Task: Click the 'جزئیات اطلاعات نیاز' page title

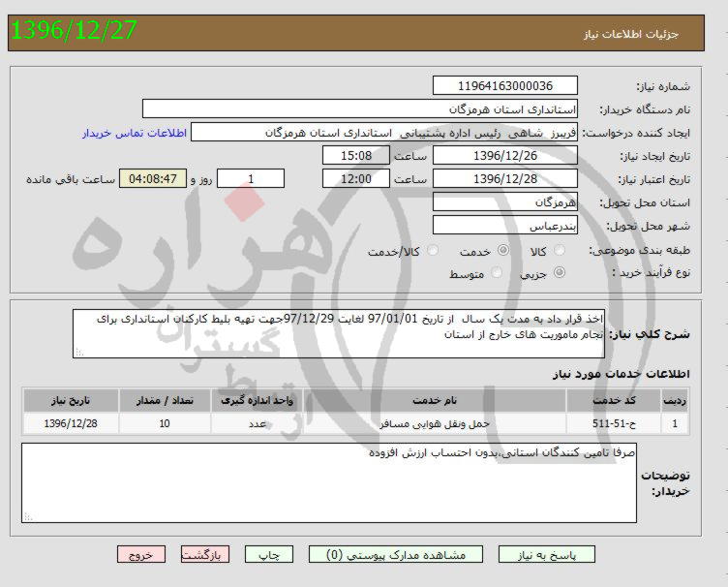Action: (x=631, y=34)
